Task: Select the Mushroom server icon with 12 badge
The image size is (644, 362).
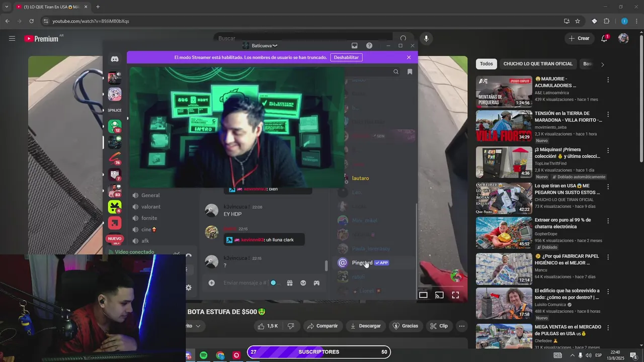Action: pos(115,126)
